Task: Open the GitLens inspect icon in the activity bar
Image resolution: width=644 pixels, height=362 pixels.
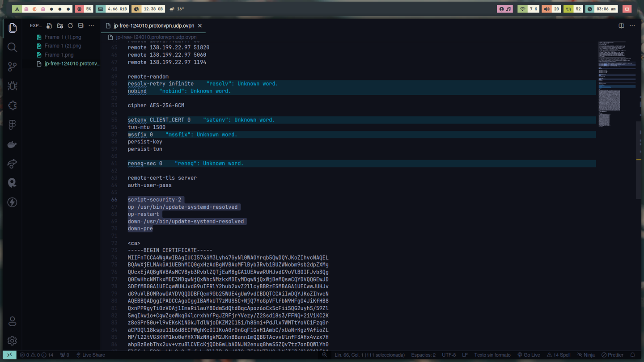Action: pyautogui.click(x=13, y=183)
